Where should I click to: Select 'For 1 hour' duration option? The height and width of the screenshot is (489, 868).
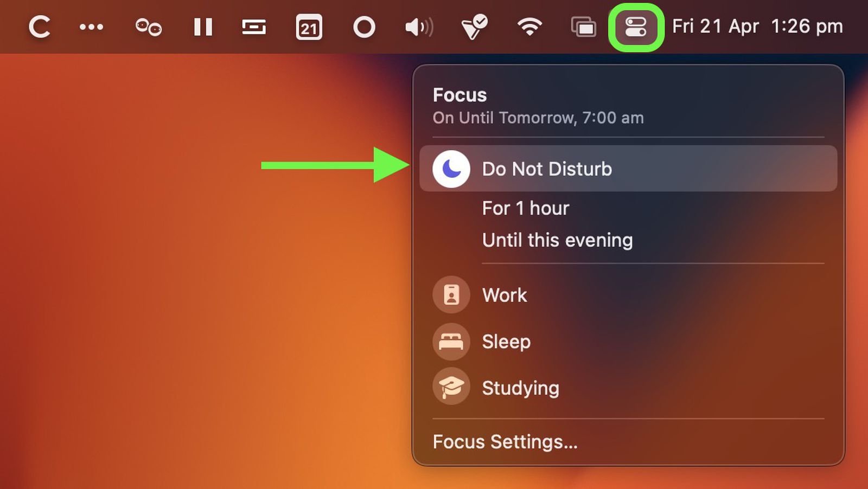(525, 208)
